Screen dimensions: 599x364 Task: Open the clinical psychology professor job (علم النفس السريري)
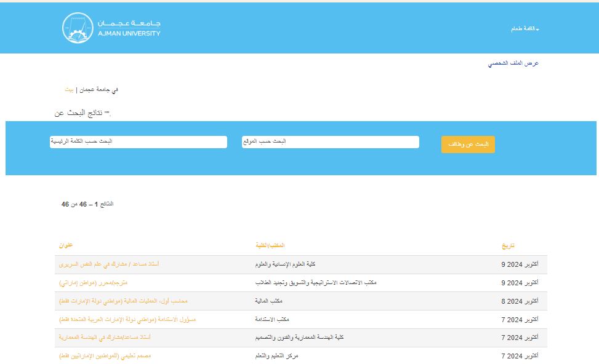coord(109,264)
